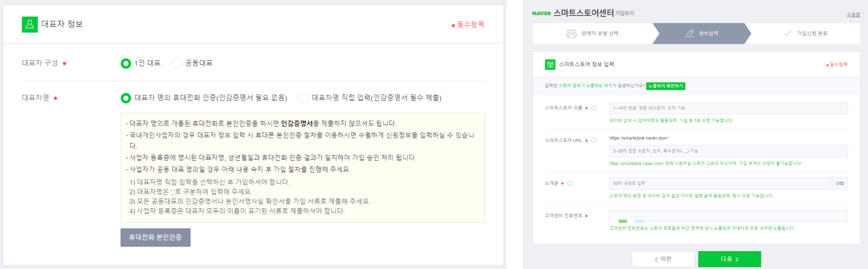Open the 정보입력 step tab
The image size is (868, 269).
click(x=702, y=34)
